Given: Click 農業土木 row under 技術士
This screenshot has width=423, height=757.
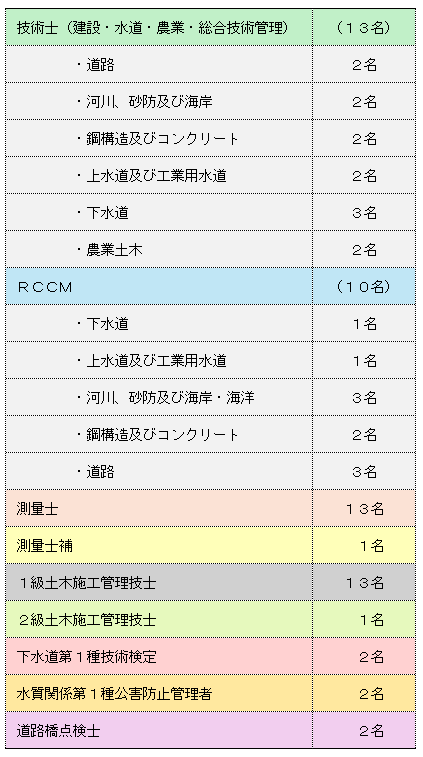Looking at the screenshot, I should [x=211, y=250].
